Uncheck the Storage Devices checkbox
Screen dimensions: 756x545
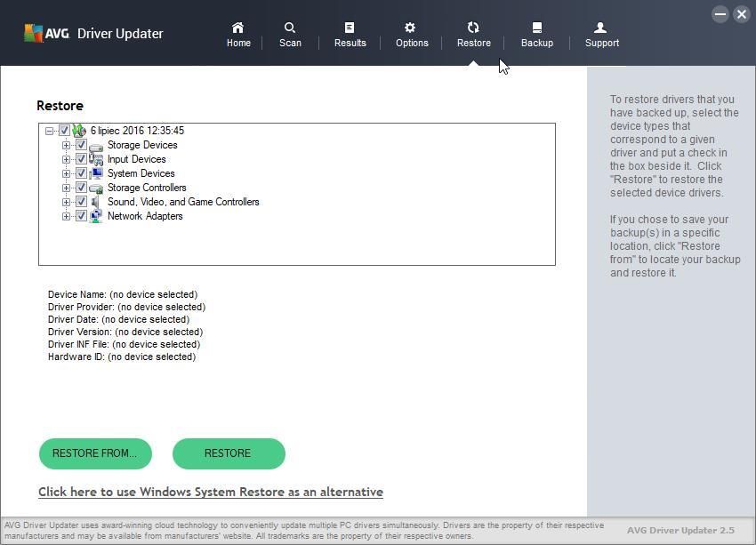(x=81, y=145)
